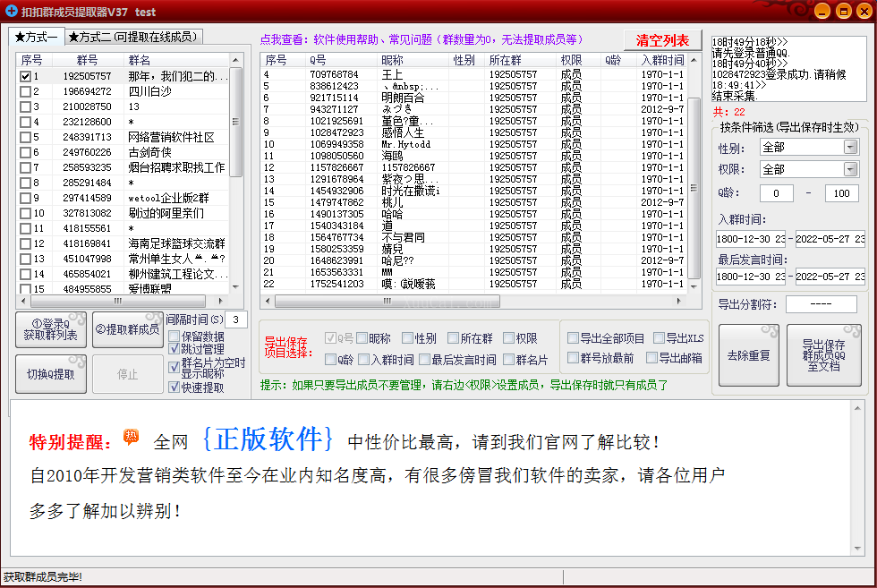Check the box for group 196694272
Screen dimensions: 877x588
click(x=25, y=92)
